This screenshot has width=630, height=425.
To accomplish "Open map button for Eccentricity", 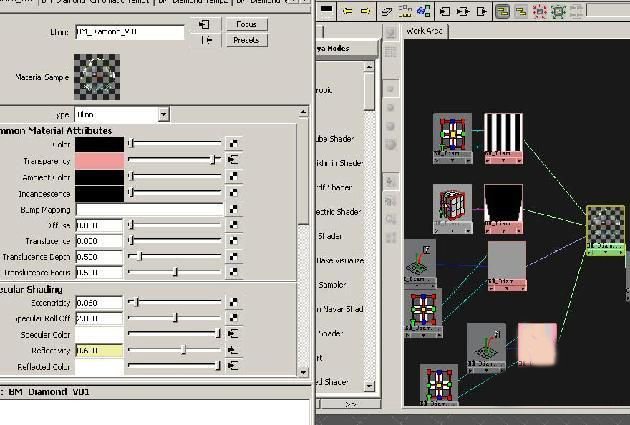I will pyautogui.click(x=233, y=302).
